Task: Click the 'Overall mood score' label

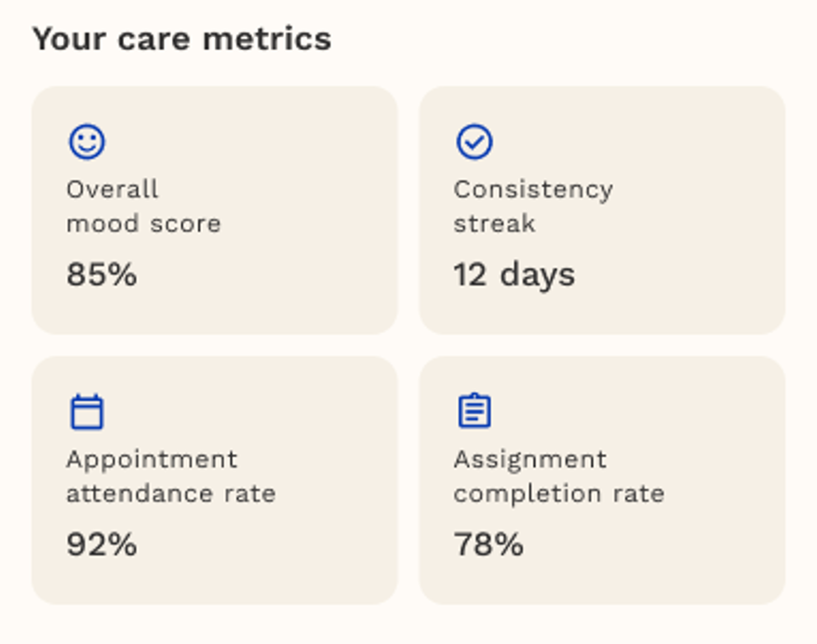Action: [x=143, y=207]
